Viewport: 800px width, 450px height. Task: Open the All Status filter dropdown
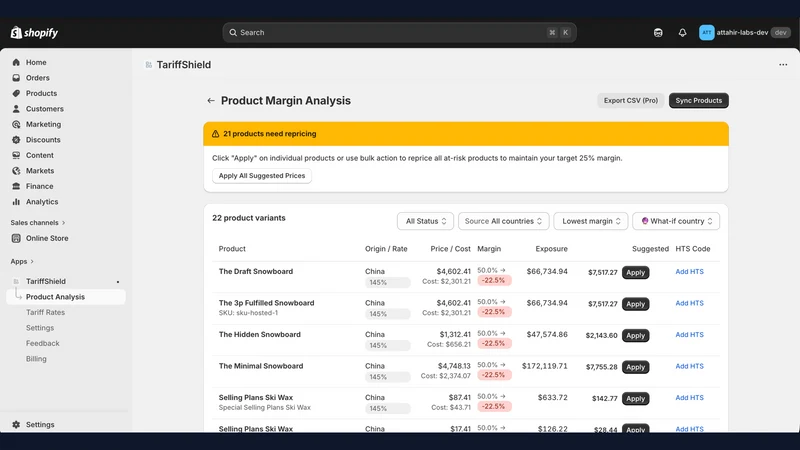(x=426, y=221)
